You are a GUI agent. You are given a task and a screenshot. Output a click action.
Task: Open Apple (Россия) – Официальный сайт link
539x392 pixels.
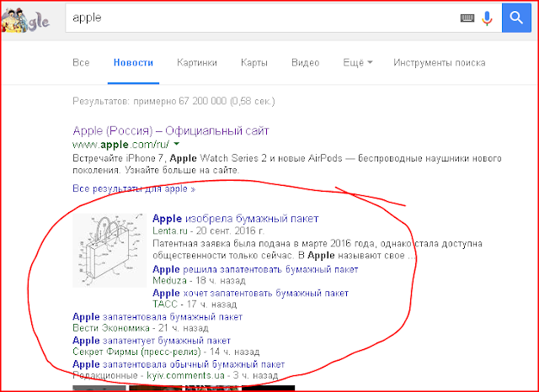pyautogui.click(x=171, y=130)
